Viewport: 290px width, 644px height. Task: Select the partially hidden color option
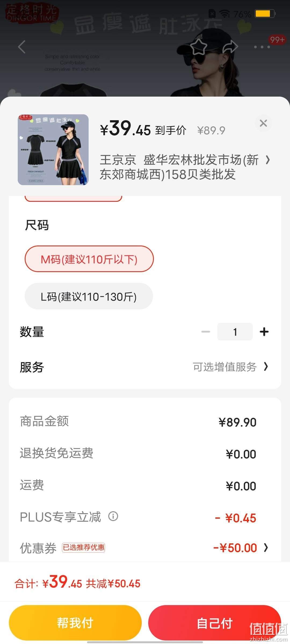pos(73,199)
